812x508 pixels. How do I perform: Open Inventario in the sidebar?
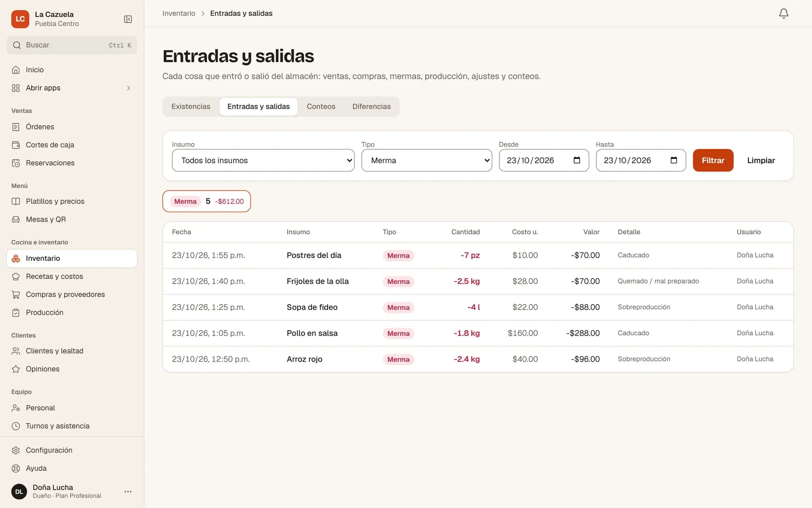[72, 258]
